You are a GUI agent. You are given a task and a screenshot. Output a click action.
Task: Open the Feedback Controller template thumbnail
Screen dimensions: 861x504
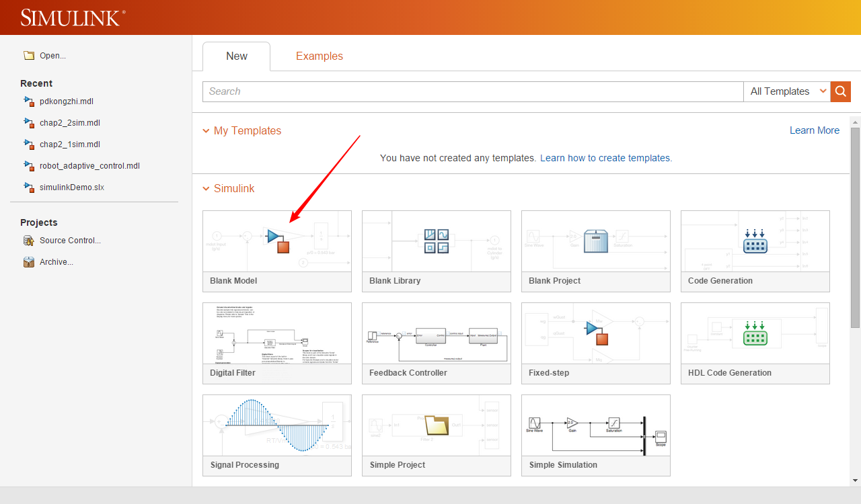coord(437,333)
